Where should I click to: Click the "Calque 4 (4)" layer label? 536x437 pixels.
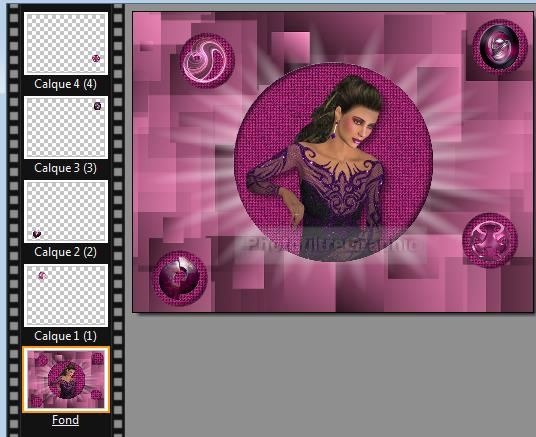[x=65, y=84]
